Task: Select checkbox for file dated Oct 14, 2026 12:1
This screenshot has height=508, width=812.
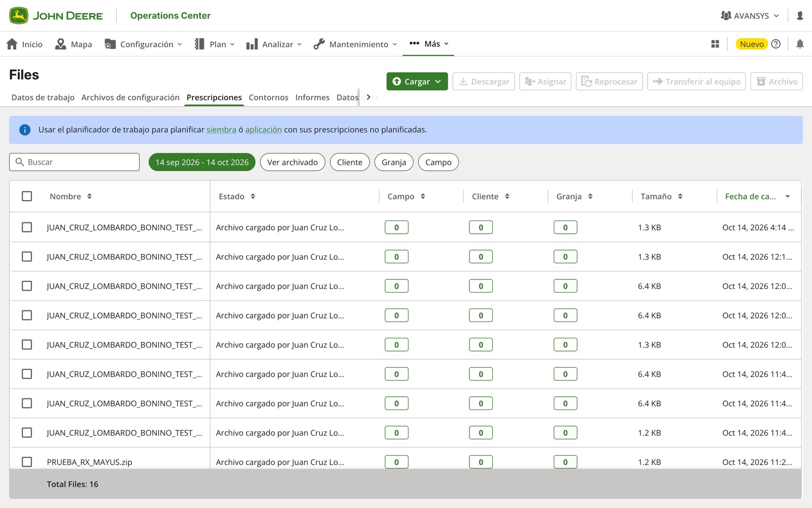Action: click(27, 257)
